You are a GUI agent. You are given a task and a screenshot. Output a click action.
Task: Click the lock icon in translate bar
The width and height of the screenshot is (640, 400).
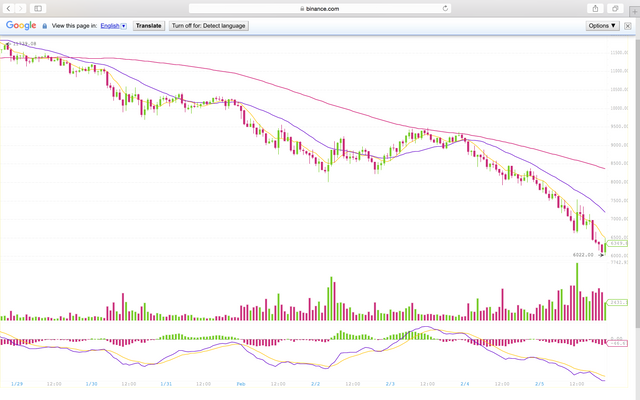point(45,26)
